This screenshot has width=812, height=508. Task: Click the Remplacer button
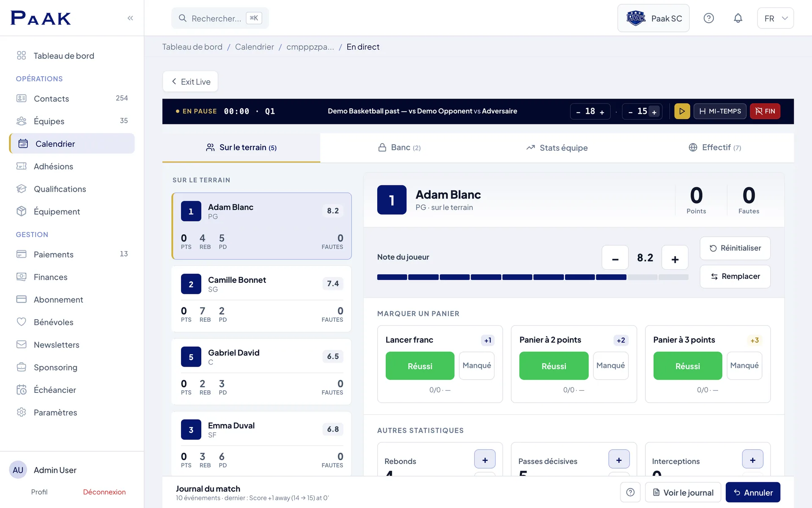735,276
